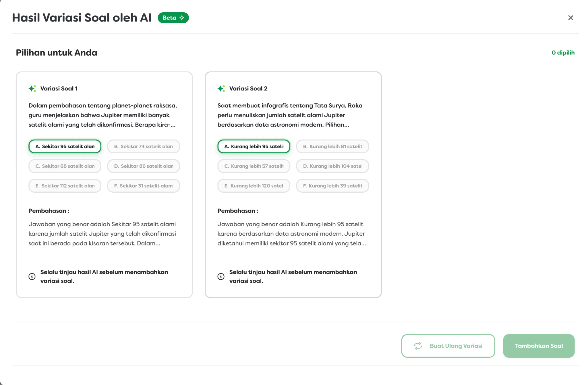Click the 0 dipilih counter text

tap(563, 53)
